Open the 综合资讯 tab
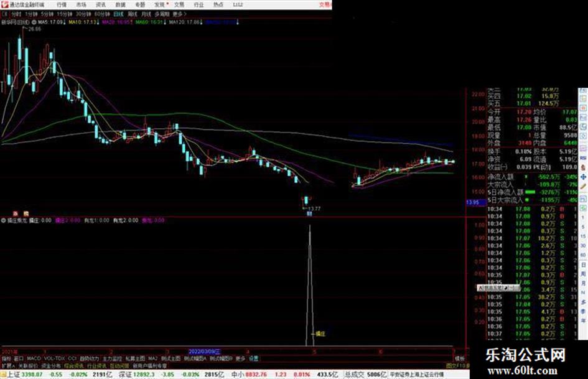 [74, 365]
